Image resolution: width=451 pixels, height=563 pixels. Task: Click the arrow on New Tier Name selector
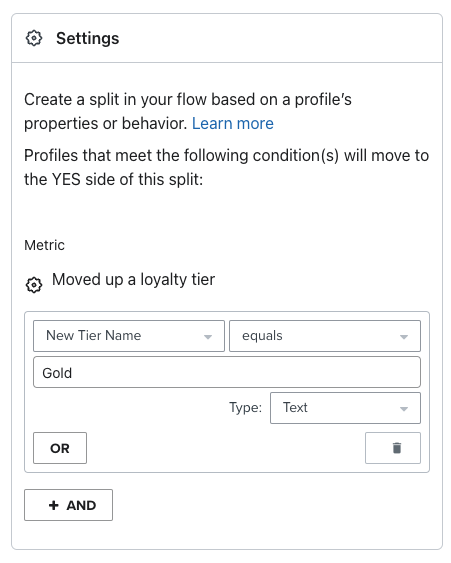208,337
